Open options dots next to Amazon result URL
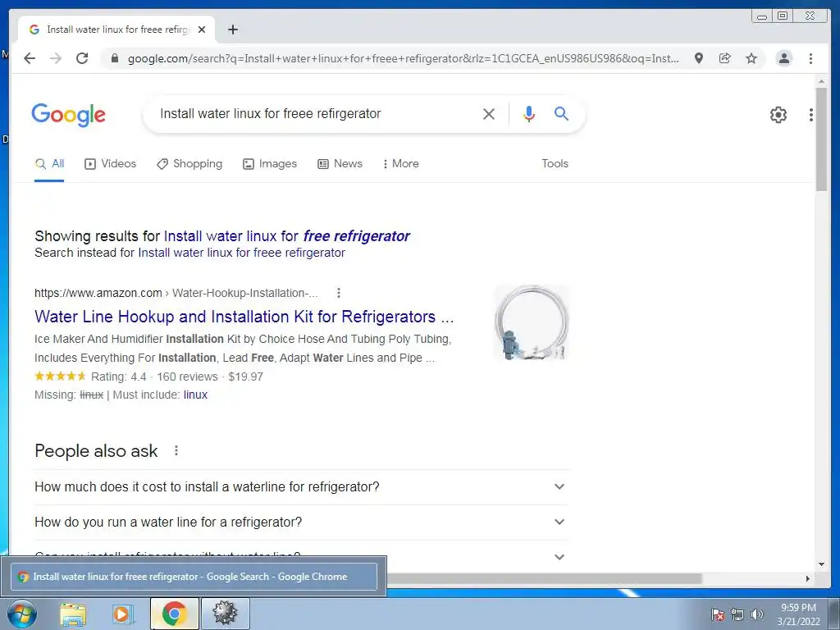The height and width of the screenshot is (630, 840). coord(338,293)
